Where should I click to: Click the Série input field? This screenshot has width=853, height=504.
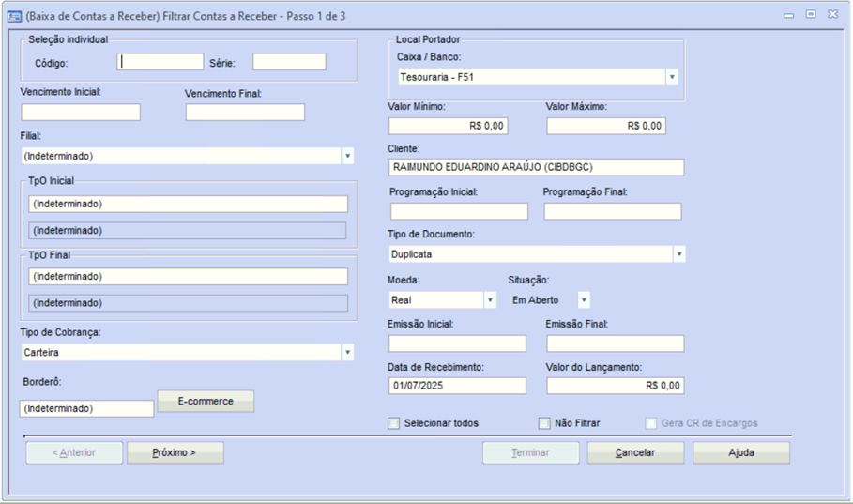click(x=289, y=62)
